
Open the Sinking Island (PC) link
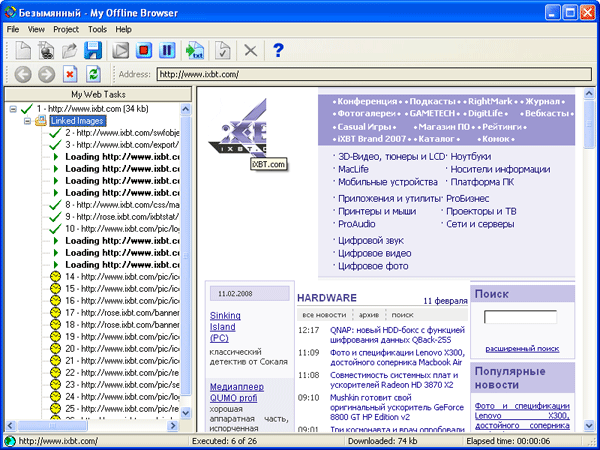pyautogui.click(x=225, y=327)
